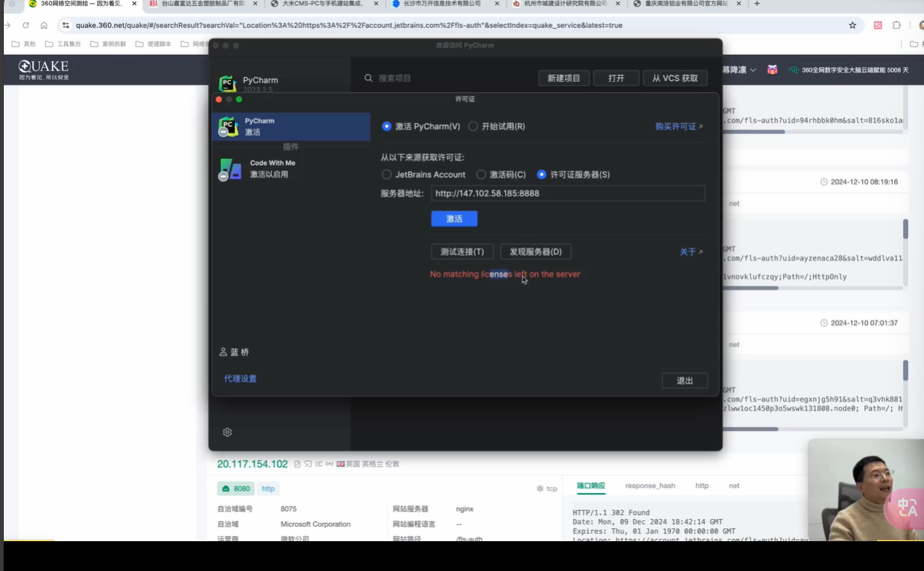This screenshot has height=571, width=924.
Task: Select the JetBrains Account radio option
Action: pyautogui.click(x=386, y=175)
